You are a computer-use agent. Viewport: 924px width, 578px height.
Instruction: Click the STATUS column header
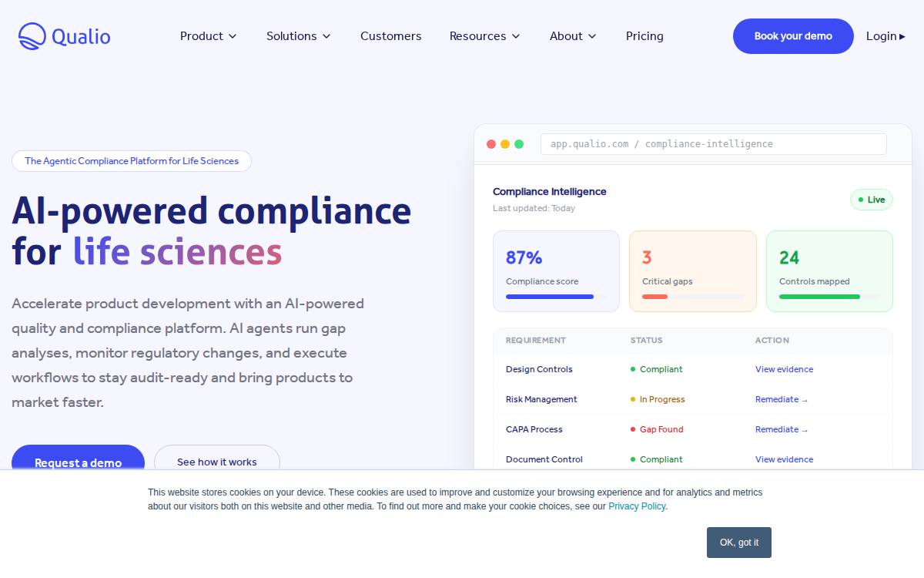(x=647, y=340)
